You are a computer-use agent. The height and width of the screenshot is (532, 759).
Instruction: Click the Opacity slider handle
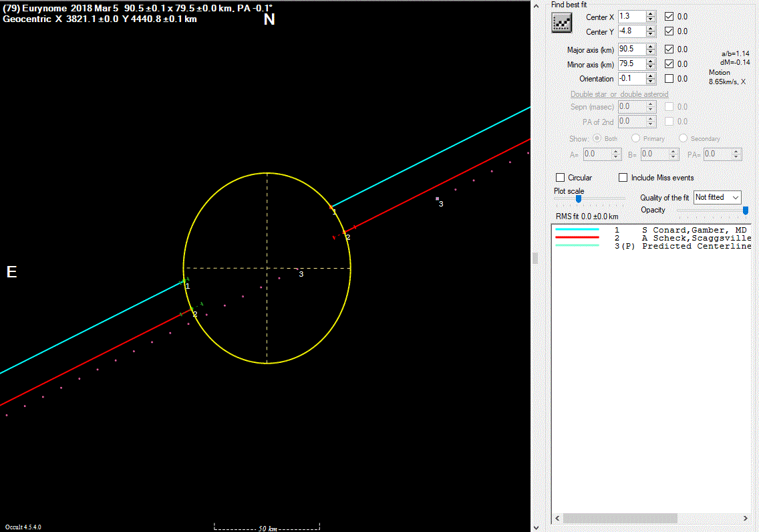(x=746, y=210)
